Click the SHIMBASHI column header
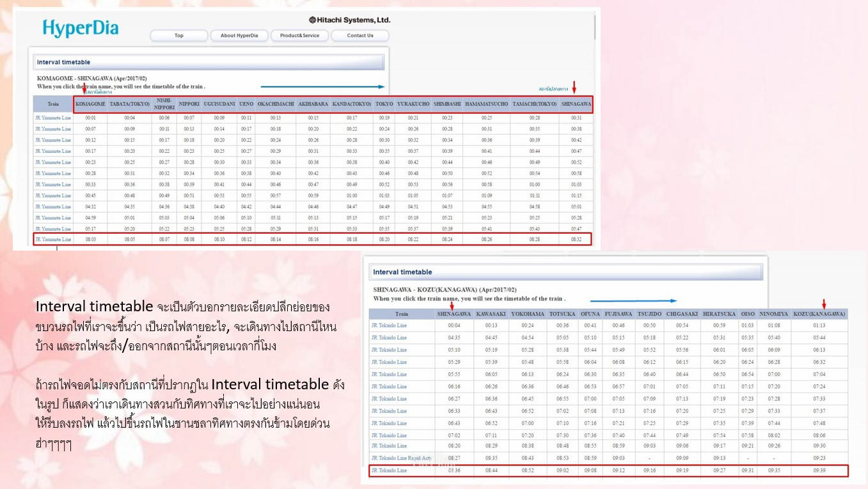The height and width of the screenshot is (489, 868). coord(446,104)
